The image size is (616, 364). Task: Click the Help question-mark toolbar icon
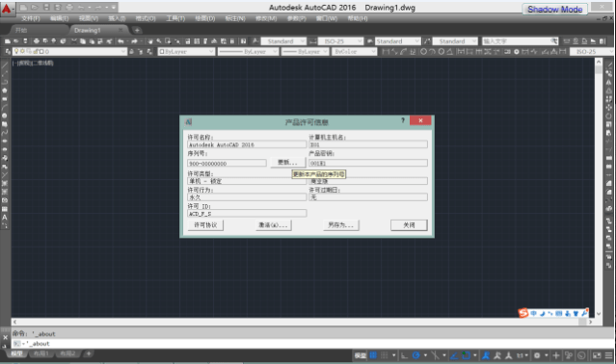pos(243,41)
